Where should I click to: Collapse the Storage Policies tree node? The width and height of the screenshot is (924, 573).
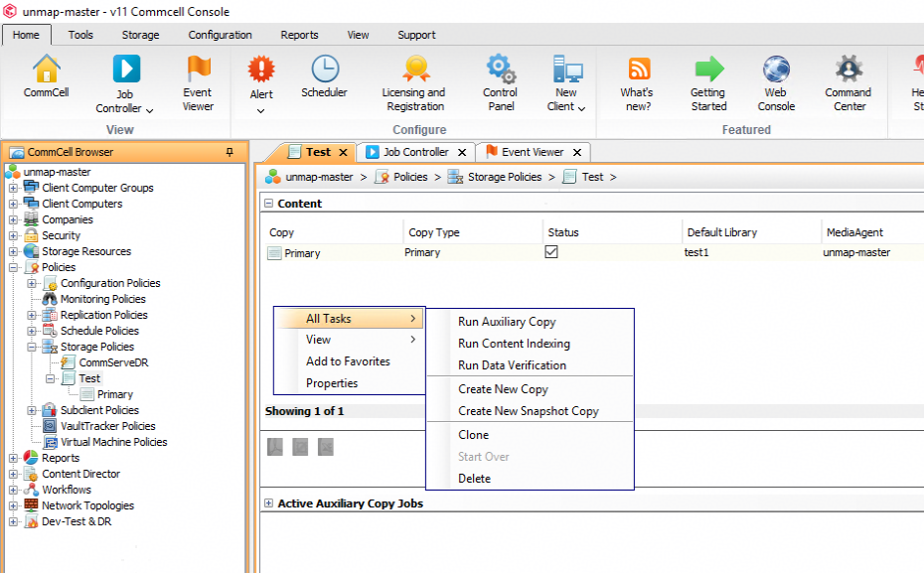(x=32, y=347)
